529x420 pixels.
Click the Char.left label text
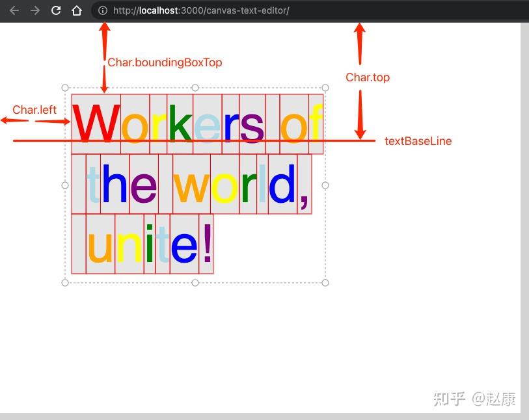pos(34,110)
